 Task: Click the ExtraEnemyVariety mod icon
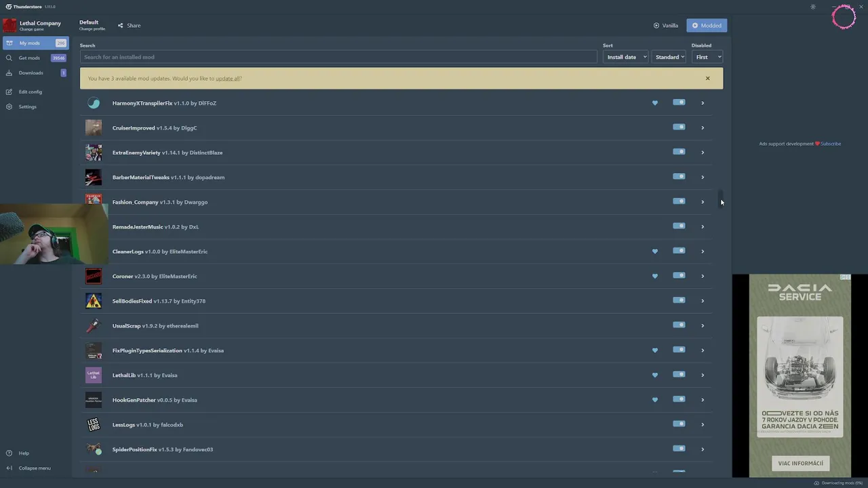pos(94,152)
